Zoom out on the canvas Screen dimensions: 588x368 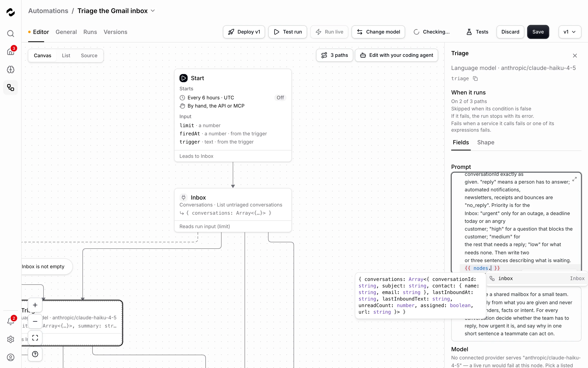pyautogui.click(x=35, y=322)
